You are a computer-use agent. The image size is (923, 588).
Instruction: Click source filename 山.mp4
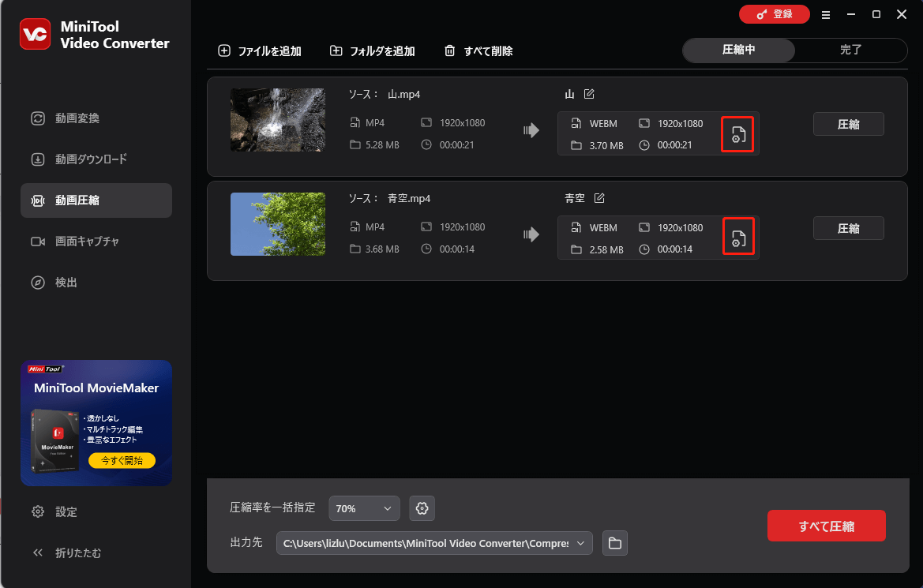pos(403,94)
